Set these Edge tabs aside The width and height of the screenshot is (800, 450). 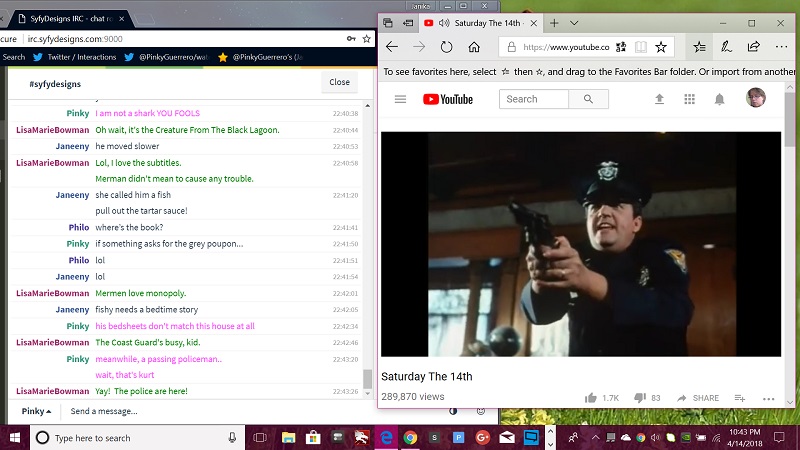click(408, 23)
